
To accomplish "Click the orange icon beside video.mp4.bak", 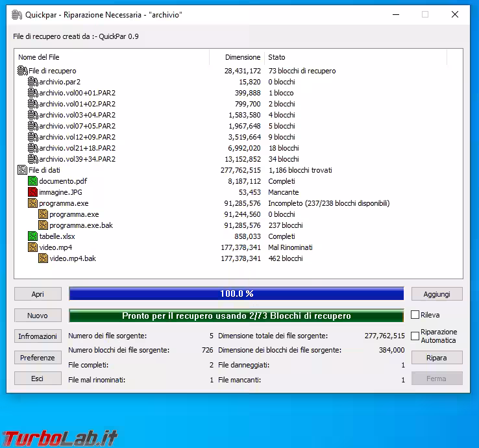I will click(43, 258).
